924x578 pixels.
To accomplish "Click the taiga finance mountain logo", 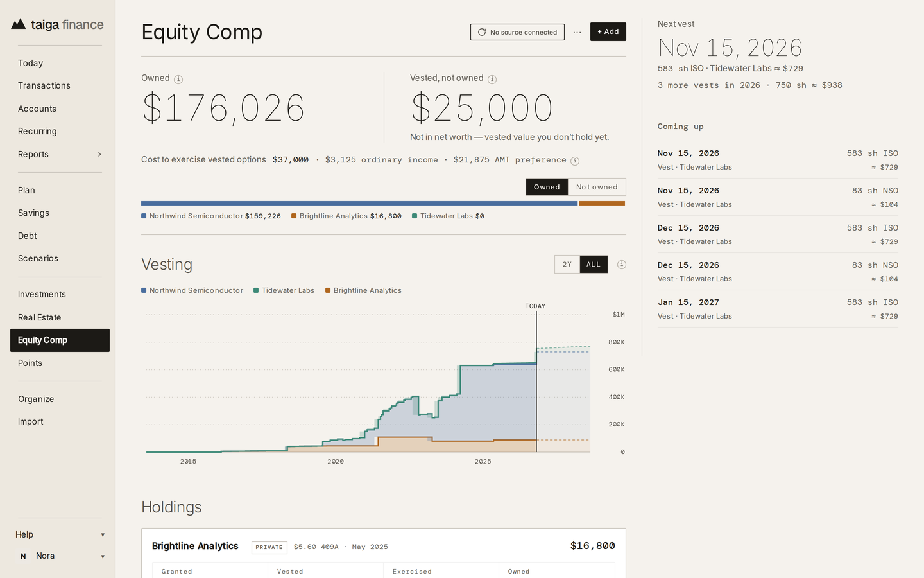I will pyautogui.click(x=19, y=24).
